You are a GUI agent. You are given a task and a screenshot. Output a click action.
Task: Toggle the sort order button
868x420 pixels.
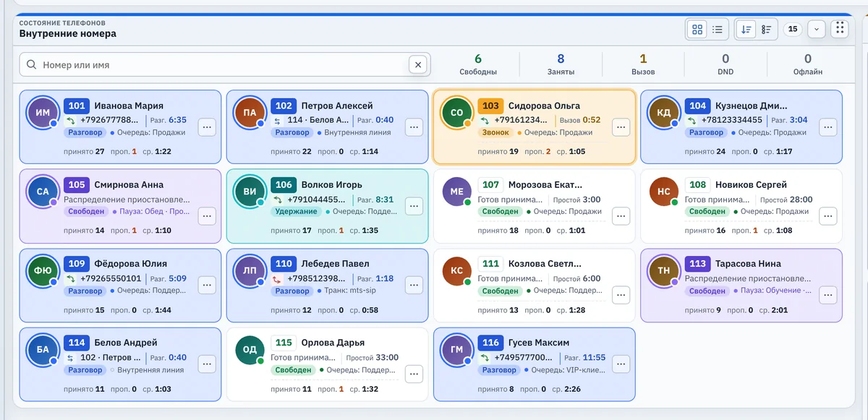[x=746, y=30]
